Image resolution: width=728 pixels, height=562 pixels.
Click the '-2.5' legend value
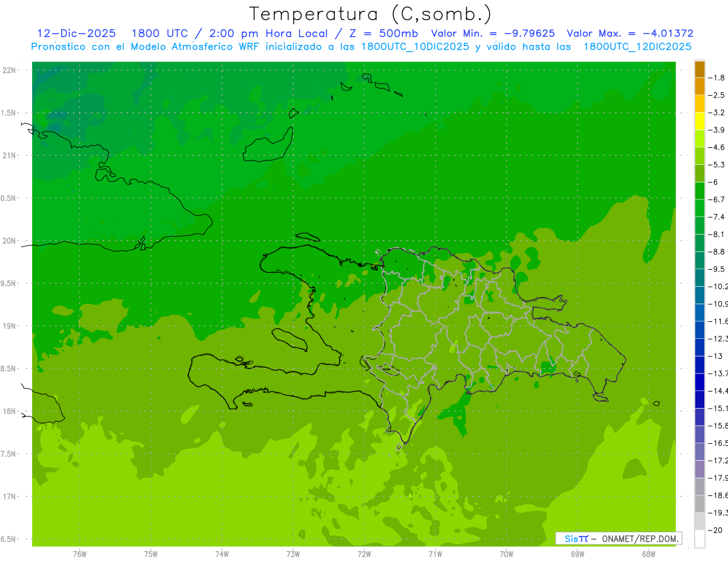click(x=717, y=95)
